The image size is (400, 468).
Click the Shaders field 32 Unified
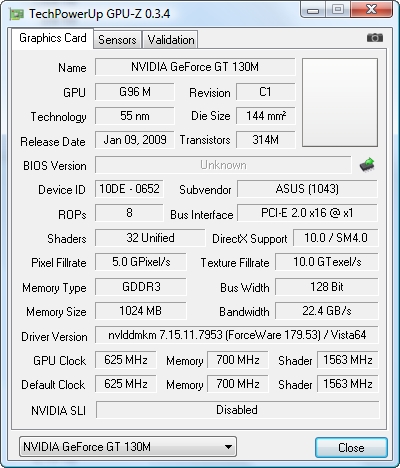click(150, 238)
